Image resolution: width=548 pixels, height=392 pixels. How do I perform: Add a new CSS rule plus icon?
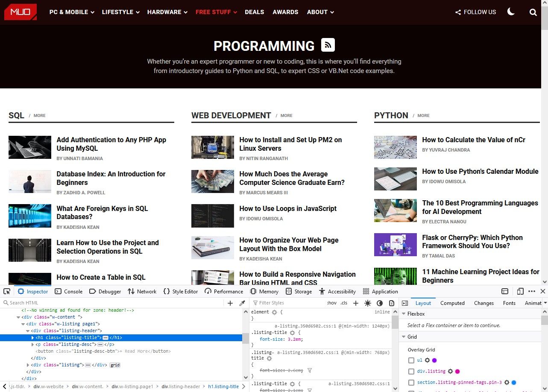pyautogui.click(x=356, y=303)
